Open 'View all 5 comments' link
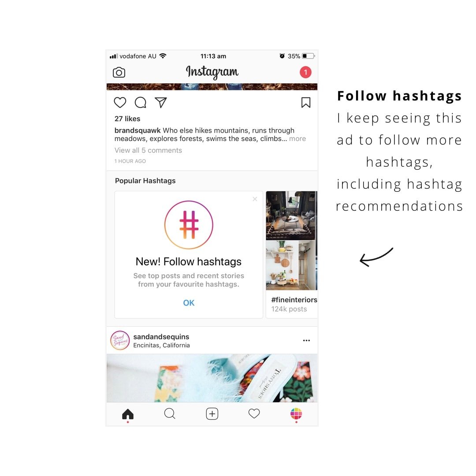This screenshot has width=476, height=476. pyautogui.click(x=148, y=150)
